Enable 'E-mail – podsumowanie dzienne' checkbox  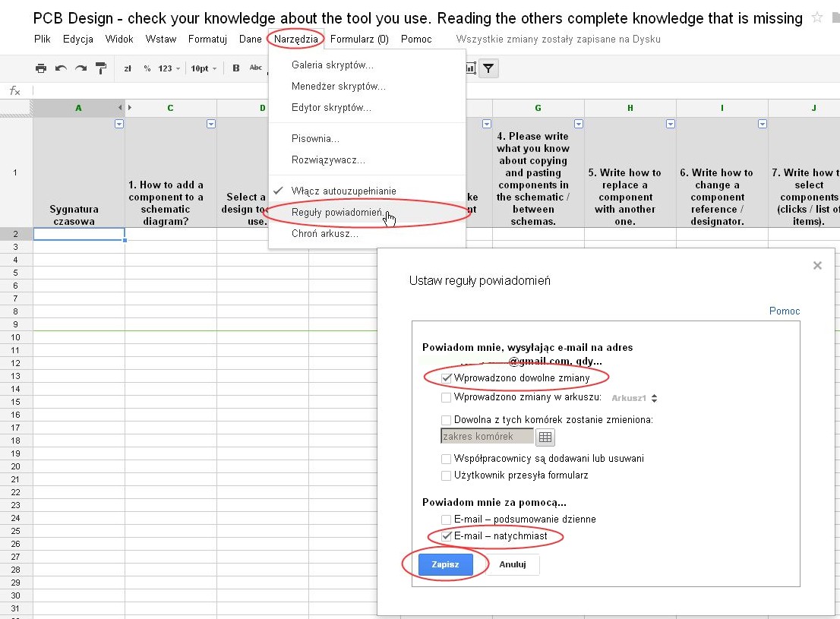click(446, 520)
